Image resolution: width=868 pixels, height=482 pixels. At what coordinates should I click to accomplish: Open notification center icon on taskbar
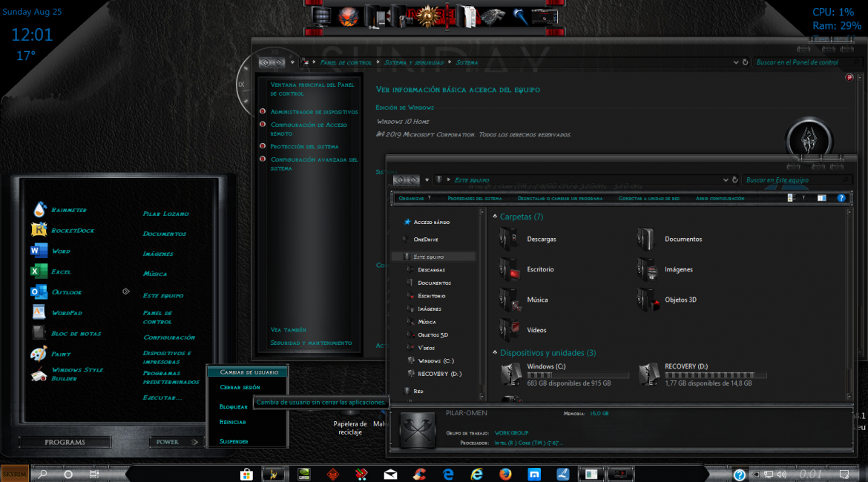click(x=844, y=475)
